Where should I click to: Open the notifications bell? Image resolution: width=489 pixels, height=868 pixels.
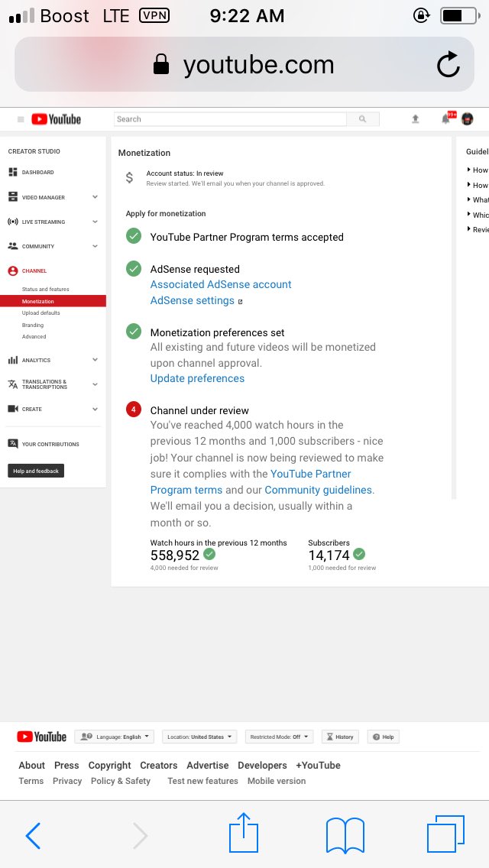[x=445, y=118]
